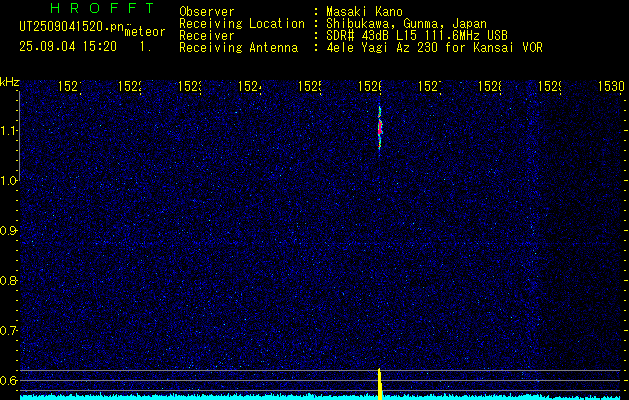Viewport: 629px width, 400px height.
Task: Click the 1.0 kHz frequency axis label
Action: pos(10,181)
